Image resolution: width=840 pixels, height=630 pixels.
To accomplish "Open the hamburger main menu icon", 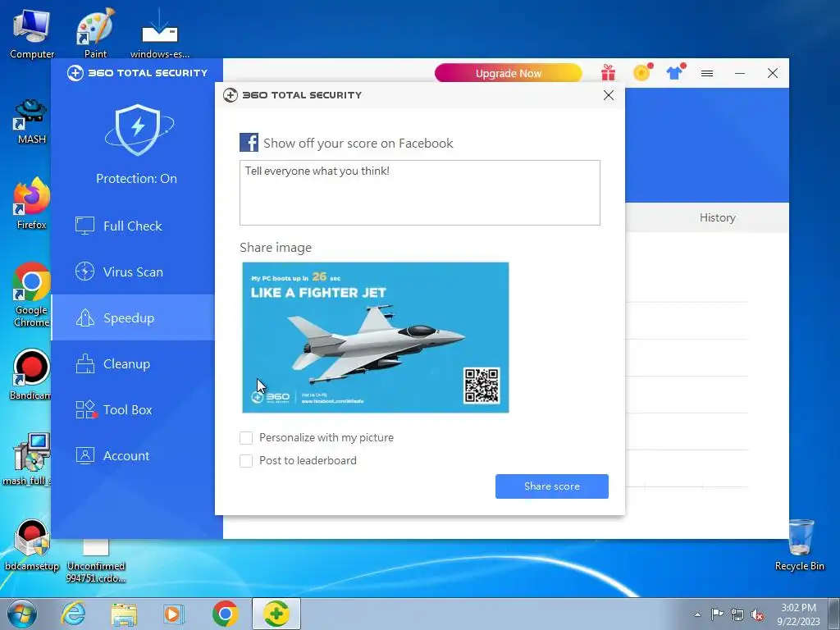I will pos(707,73).
